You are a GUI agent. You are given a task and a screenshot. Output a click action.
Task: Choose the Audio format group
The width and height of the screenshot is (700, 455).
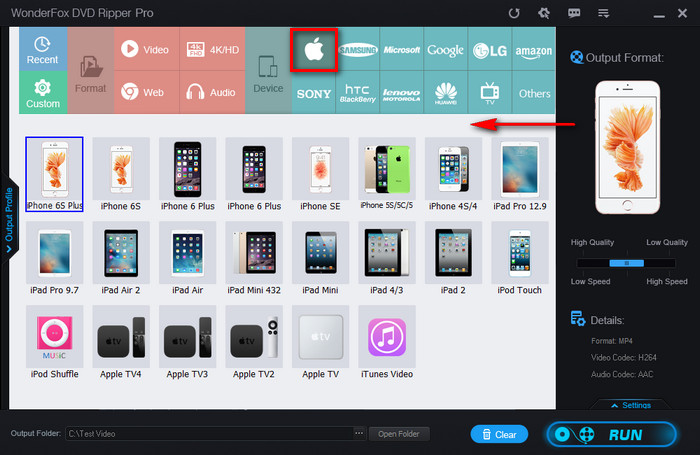212,92
